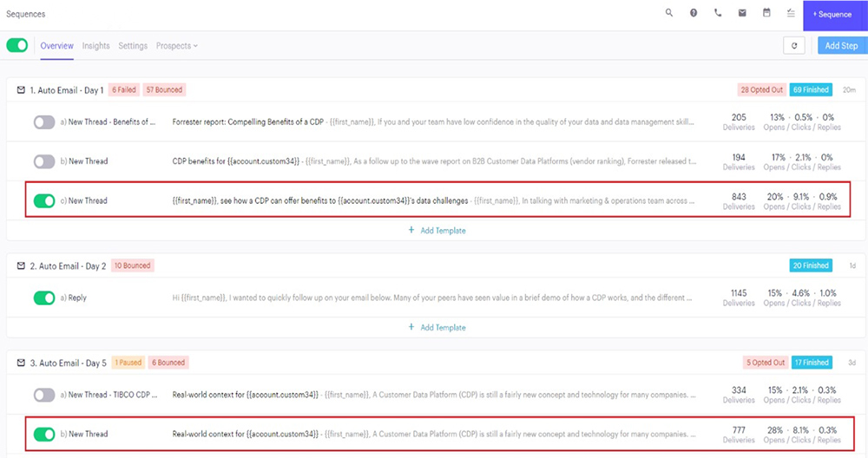Open 'Forrester report: Compelling Benefits of a CDP' template
The width and height of the screenshot is (868, 458).
click(248, 122)
